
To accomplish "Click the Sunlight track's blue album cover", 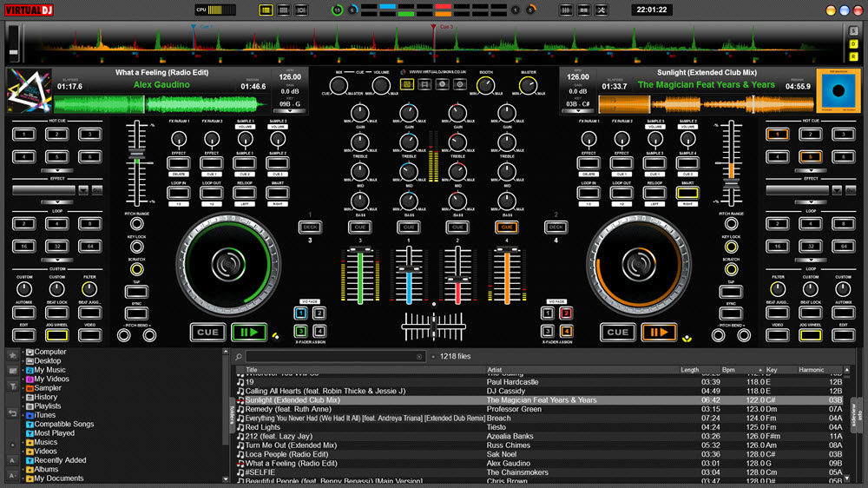I will coord(838,90).
